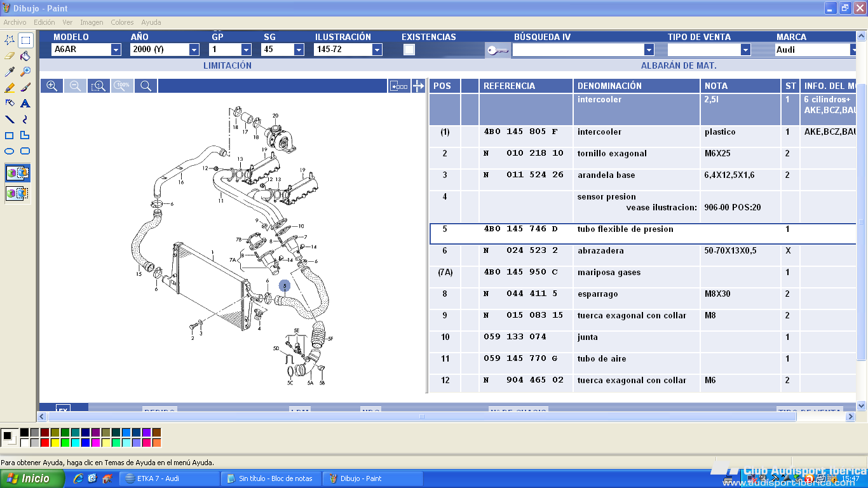The width and height of the screenshot is (868, 488).
Task: Activate the Paint magnifier tool
Action: point(25,72)
